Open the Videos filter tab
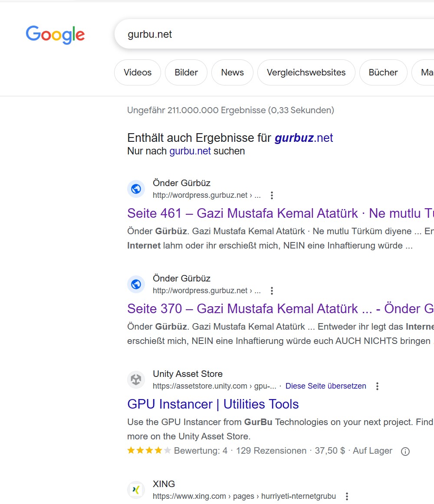The image size is (434, 504). coord(138,72)
